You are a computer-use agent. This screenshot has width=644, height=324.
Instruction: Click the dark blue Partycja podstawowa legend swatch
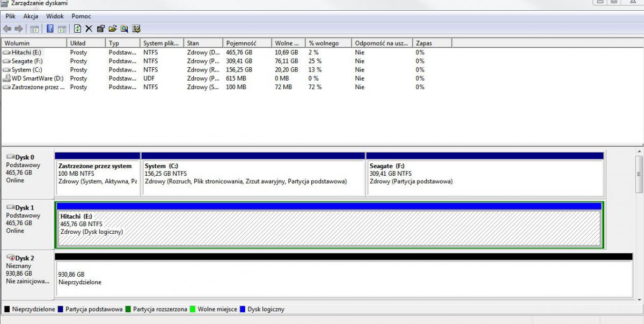point(61,309)
